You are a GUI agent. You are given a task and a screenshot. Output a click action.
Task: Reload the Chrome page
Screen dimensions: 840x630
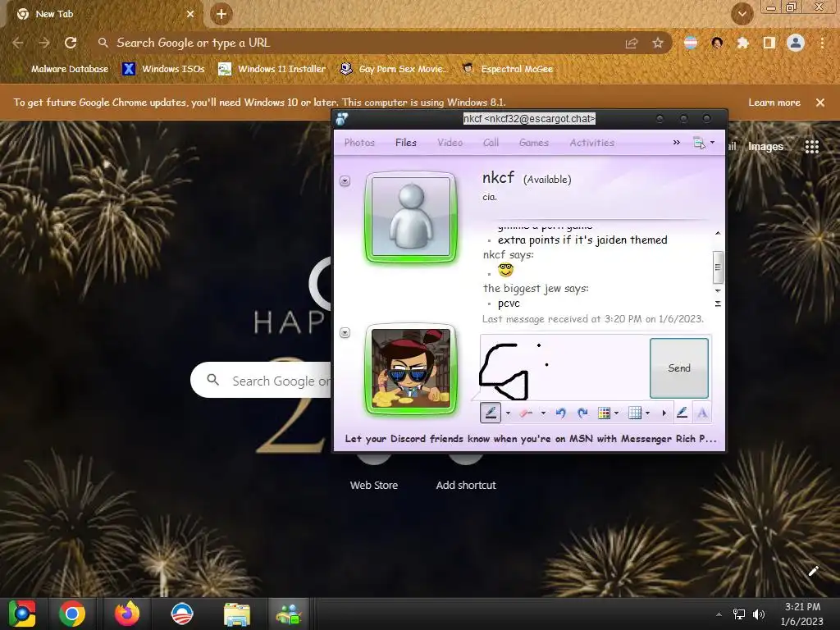[71, 43]
